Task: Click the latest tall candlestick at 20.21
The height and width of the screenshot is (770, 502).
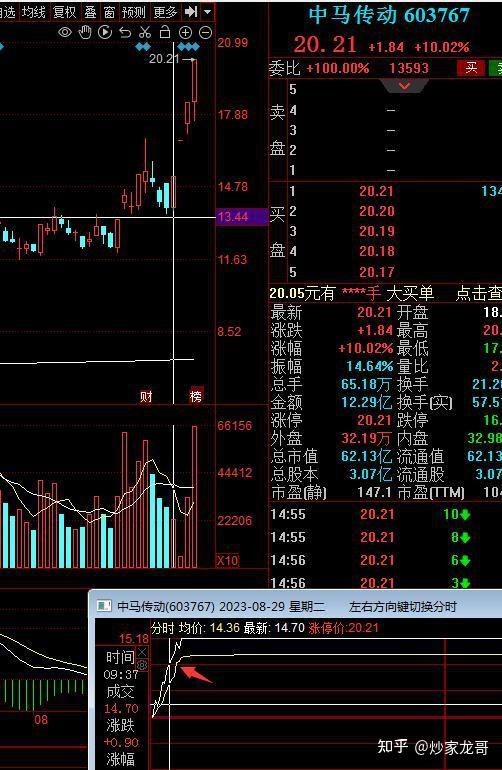Action: tap(195, 88)
